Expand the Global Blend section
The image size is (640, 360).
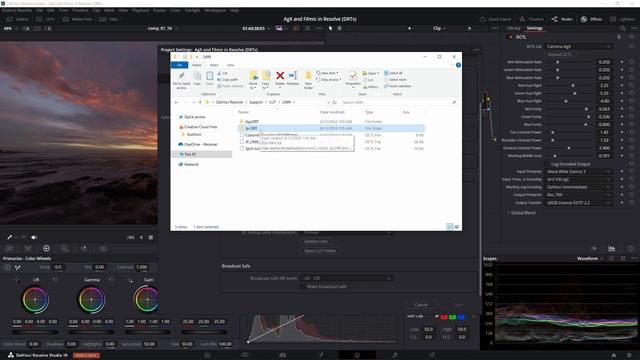tap(521, 213)
